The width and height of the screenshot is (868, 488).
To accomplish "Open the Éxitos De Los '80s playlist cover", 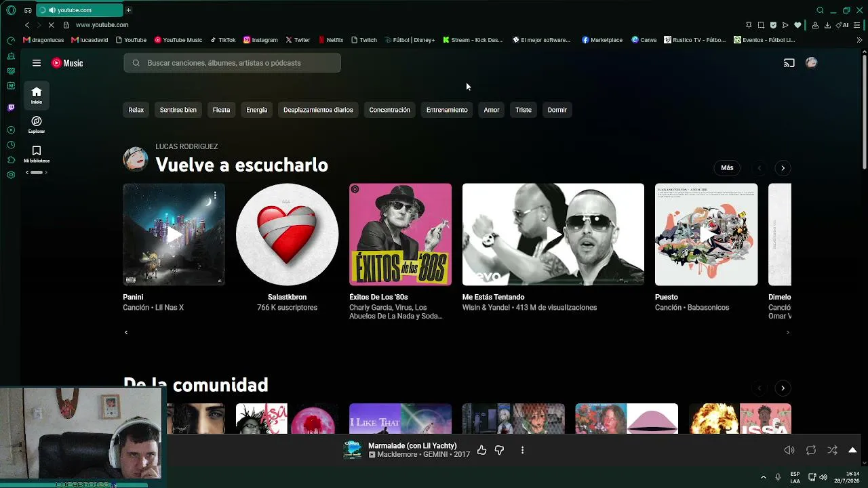I will click(400, 235).
